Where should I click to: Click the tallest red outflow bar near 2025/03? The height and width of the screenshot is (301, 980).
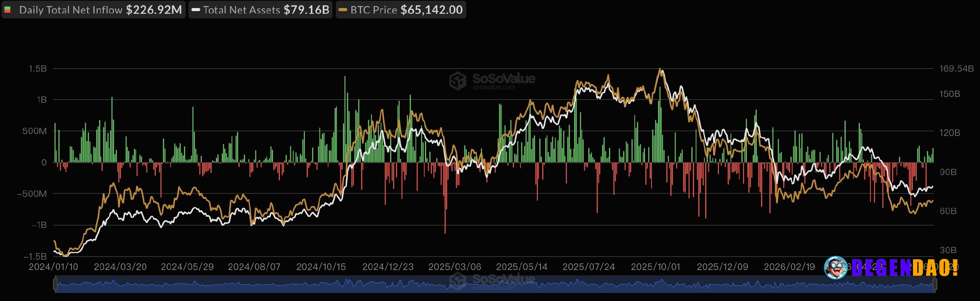click(x=445, y=198)
